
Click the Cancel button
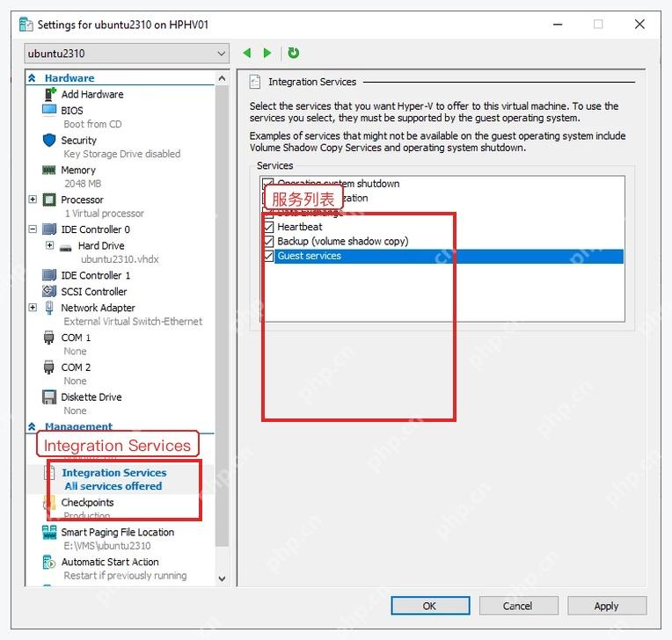(518, 606)
